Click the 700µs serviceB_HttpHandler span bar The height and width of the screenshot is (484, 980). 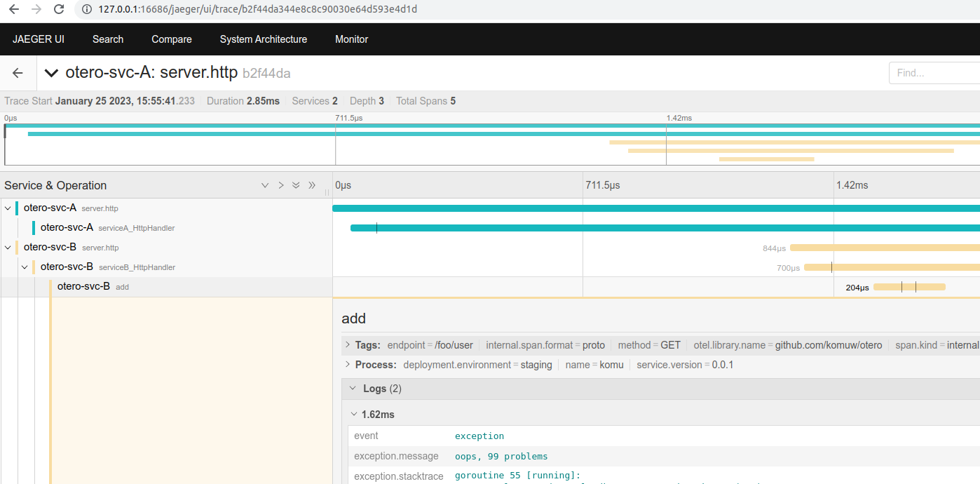click(x=892, y=267)
